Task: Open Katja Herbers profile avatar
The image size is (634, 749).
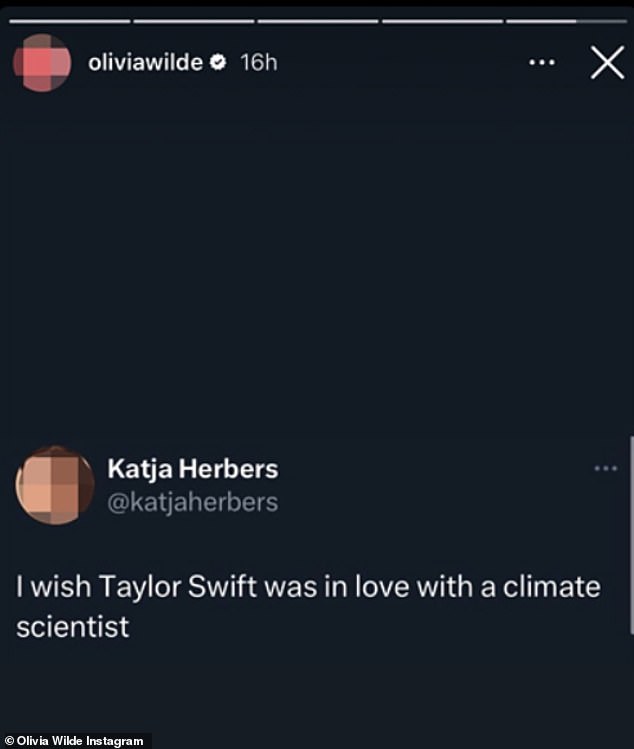Action: [55, 485]
